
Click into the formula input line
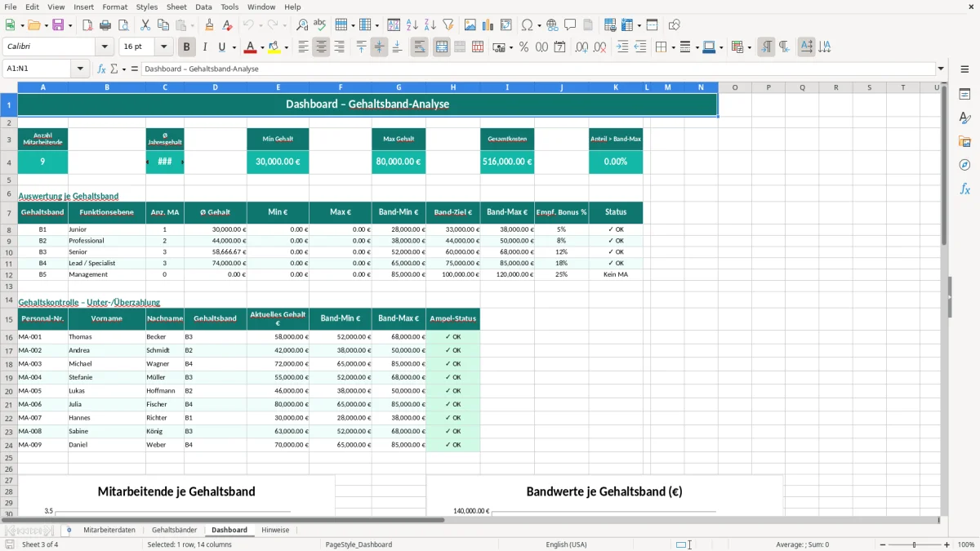[537, 69]
